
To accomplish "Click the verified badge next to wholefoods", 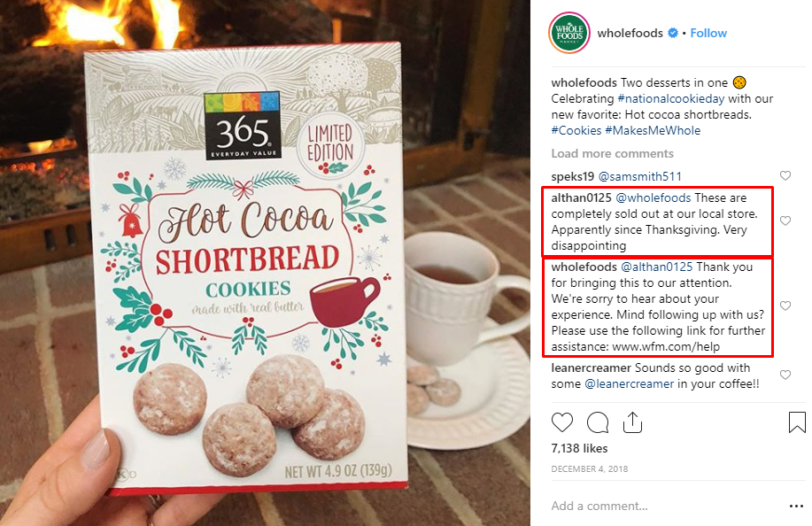I will (673, 33).
